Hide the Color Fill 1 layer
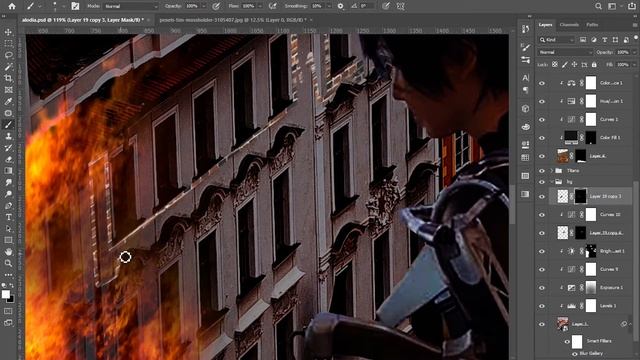 (542, 138)
